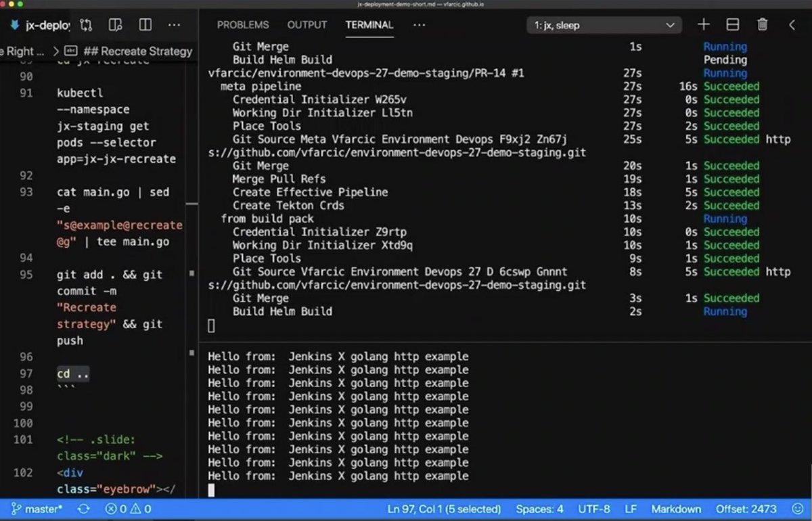Open changes compare icon in editor toolbar
The width and height of the screenshot is (812, 521).
[x=86, y=25]
